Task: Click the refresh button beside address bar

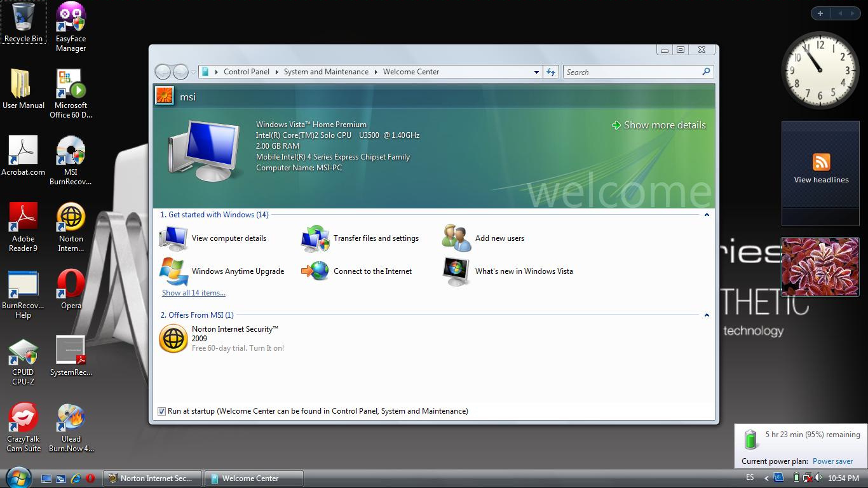Action: [x=551, y=72]
